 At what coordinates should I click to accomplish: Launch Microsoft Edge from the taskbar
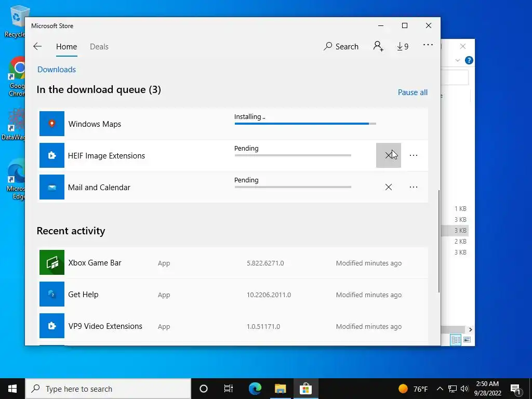pos(255,389)
